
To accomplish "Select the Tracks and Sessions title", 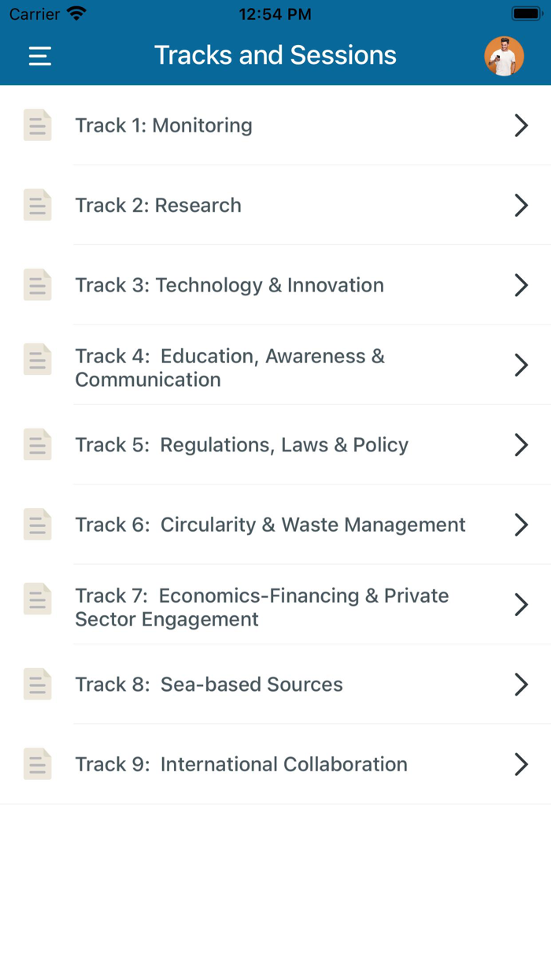I will pyautogui.click(x=275, y=55).
